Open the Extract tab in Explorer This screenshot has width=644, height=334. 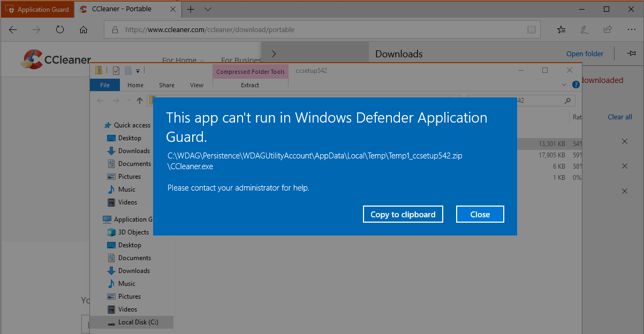[x=250, y=85]
